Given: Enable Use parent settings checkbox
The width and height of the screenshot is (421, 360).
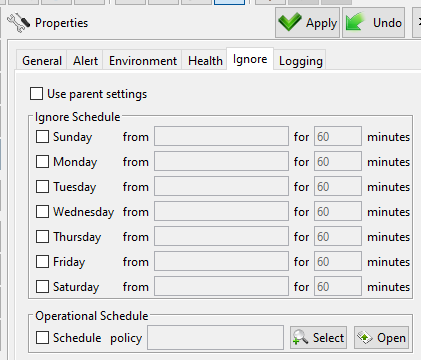Looking at the screenshot, I should click(36, 94).
